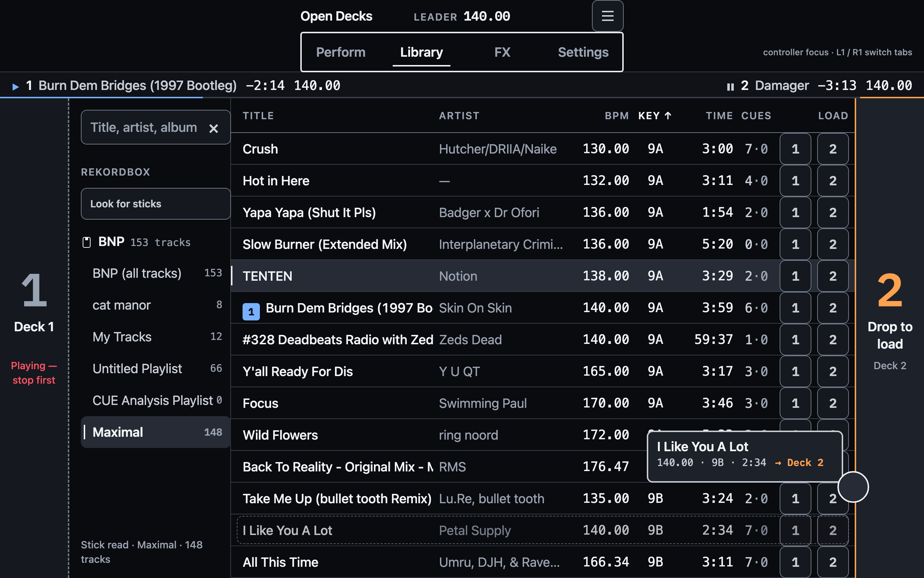
Task: Click the deck 1 badge on Burn Dem Bridges
Action: [x=251, y=311]
